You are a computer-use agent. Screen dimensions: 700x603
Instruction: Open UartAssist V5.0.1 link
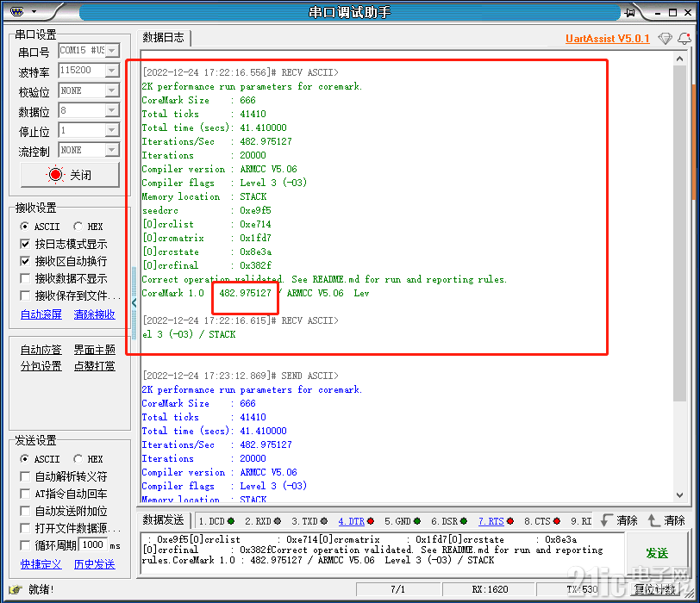pyautogui.click(x=607, y=39)
